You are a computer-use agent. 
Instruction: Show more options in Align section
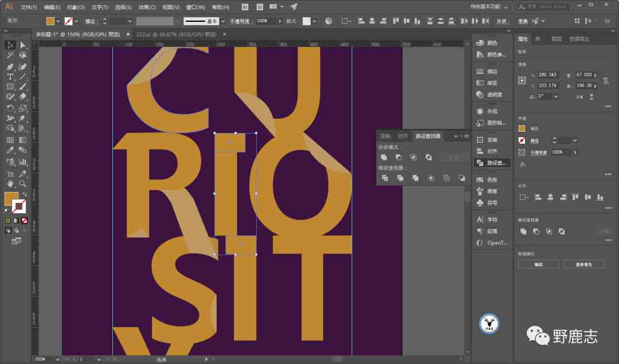608,208
